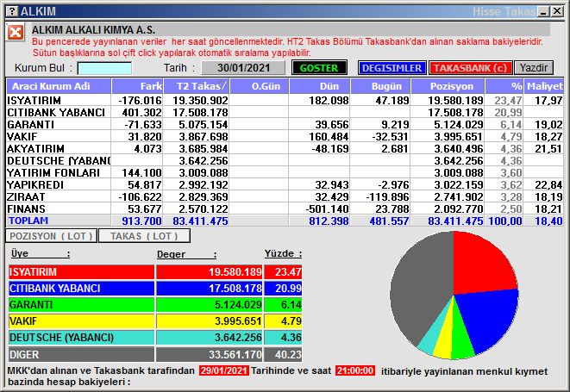The height and width of the screenshot is (392, 570).
Task: Click the red X close icon
Action: pos(16,33)
